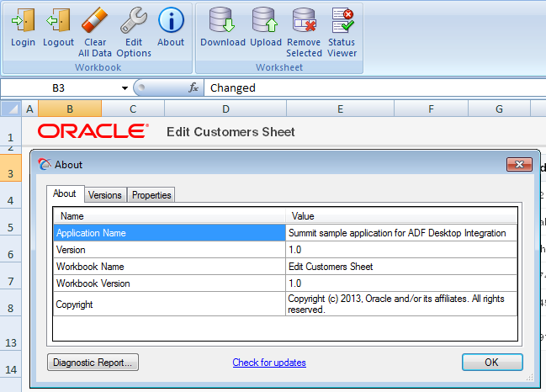Screen dimensions: 546x392
Task: Click the Edit Customers Sheet value cell
Action: 401,267
